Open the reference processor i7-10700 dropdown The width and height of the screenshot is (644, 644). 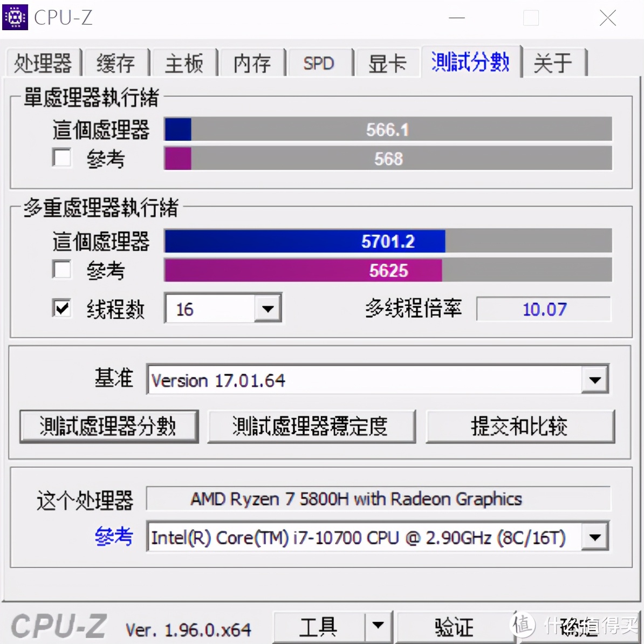pos(594,537)
